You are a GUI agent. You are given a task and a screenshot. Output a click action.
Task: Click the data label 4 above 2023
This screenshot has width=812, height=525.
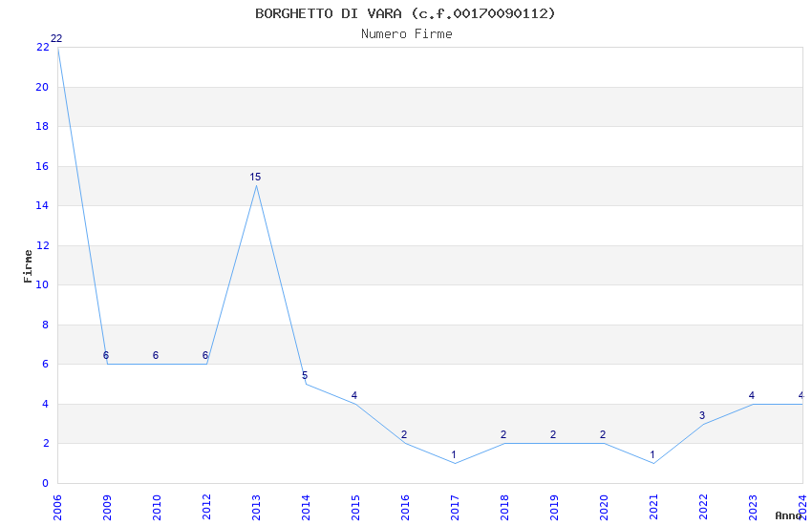[x=752, y=396]
